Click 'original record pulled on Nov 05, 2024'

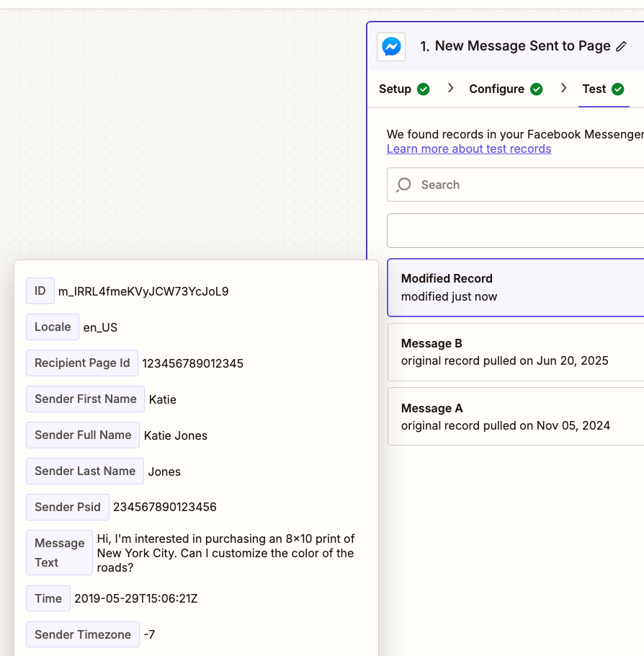click(506, 425)
